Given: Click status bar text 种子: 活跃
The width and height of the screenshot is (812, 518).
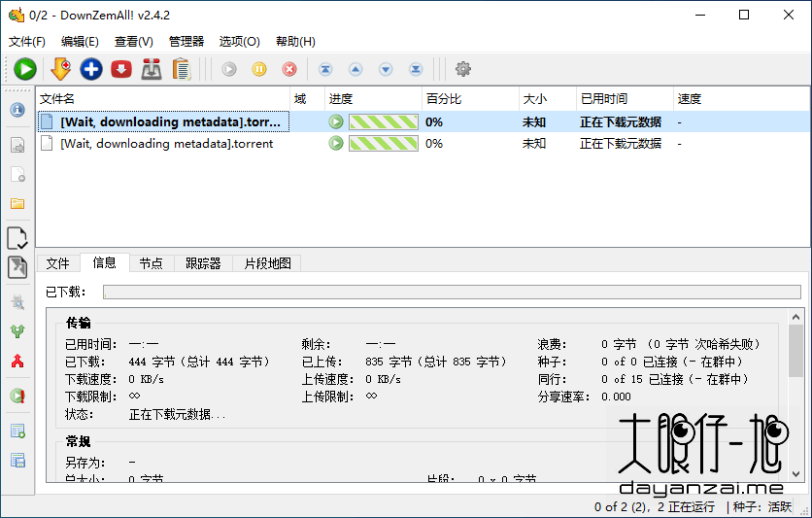Looking at the screenshot, I should pos(762,506).
